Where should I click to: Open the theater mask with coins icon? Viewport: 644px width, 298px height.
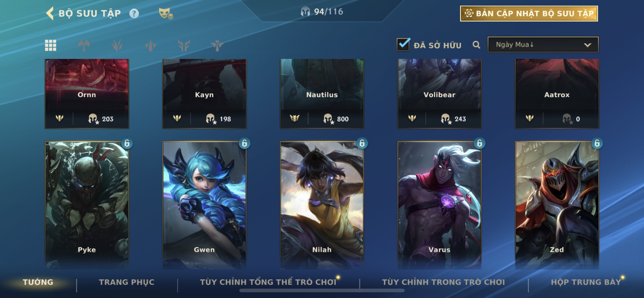coord(166,13)
